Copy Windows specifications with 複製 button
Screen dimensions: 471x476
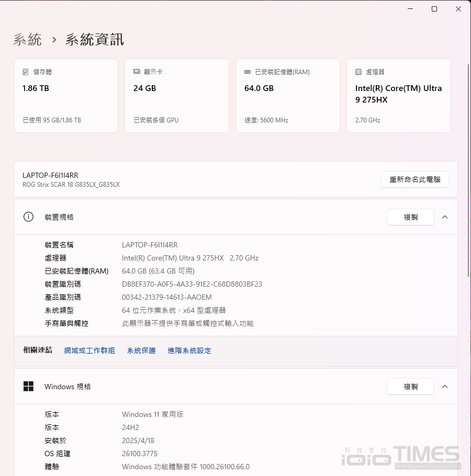(x=411, y=387)
